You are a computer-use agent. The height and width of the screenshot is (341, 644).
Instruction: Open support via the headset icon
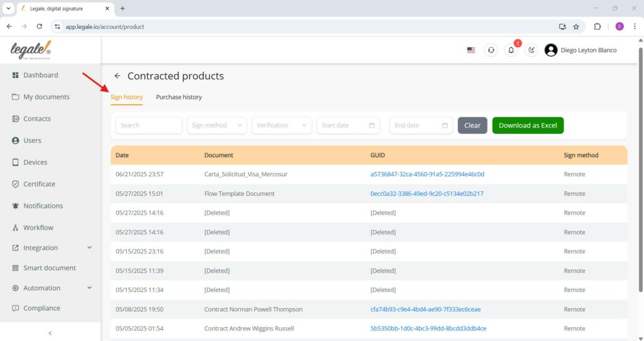point(491,50)
